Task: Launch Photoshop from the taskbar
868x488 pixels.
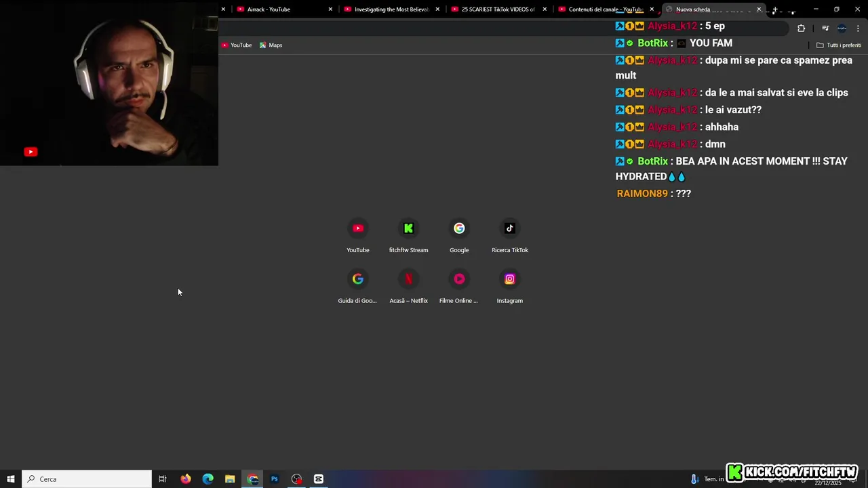Action: [275, 479]
